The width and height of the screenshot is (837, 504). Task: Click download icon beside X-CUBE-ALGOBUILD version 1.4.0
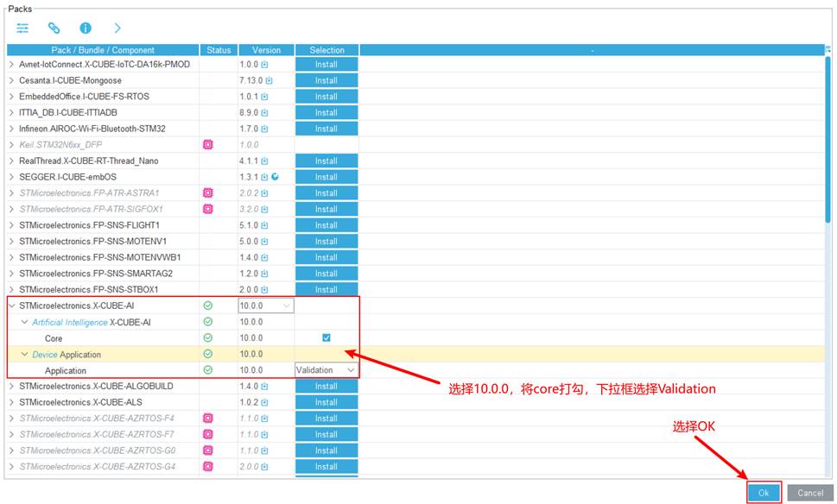(264, 386)
